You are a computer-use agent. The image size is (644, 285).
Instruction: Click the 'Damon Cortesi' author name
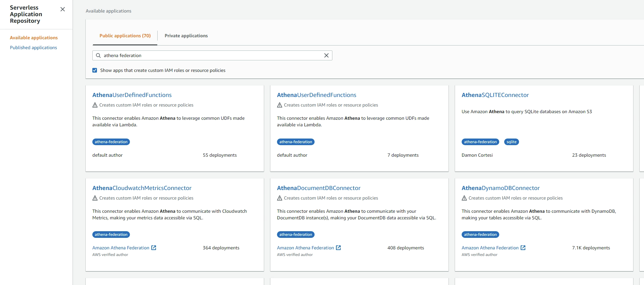[477, 155]
